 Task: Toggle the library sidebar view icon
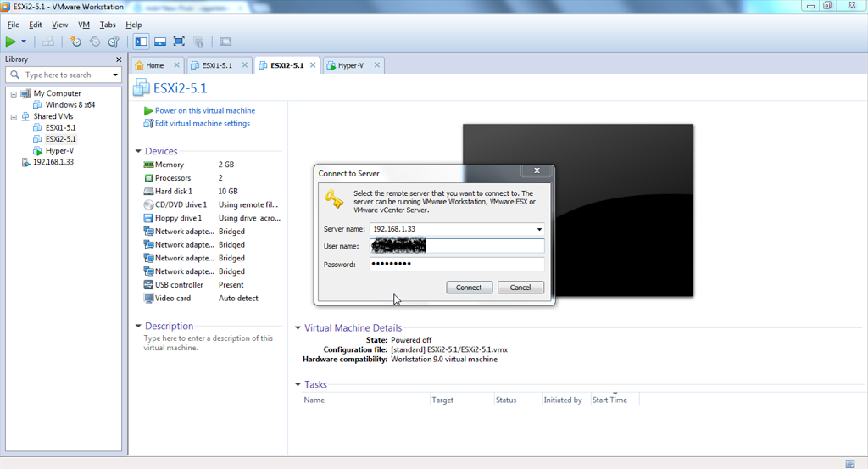[142, 42]
